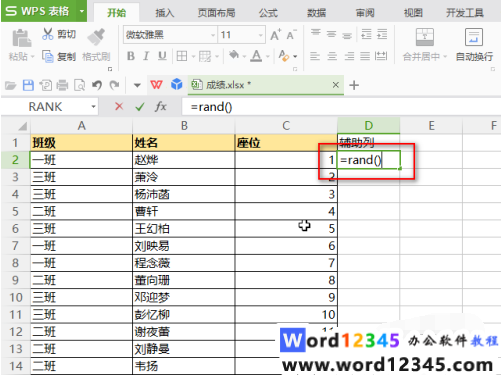Apply font color A icon
Viewport: 503px width, 381px height.
[x=256, y=56]
